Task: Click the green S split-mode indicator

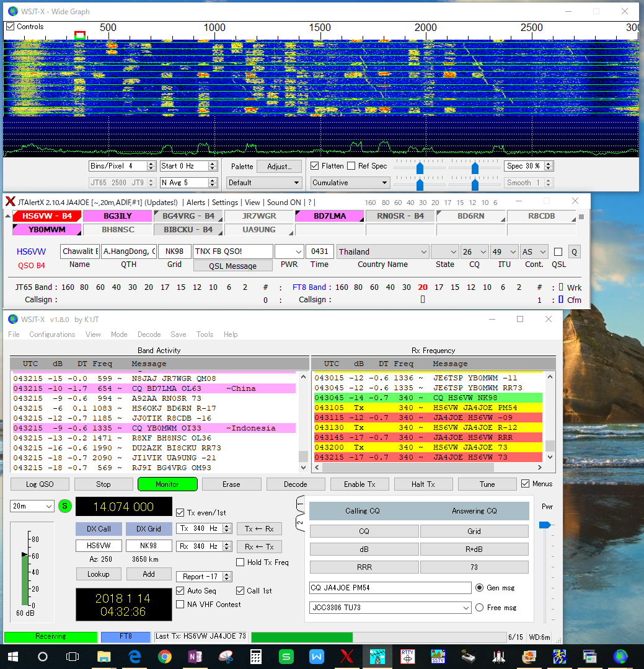Action: tap(65, 507)
